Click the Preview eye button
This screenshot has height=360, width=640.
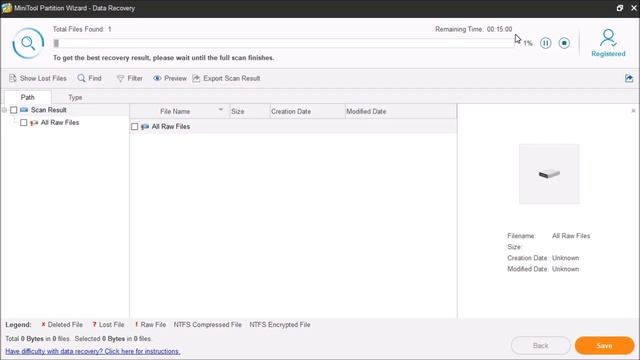(x=170, y=78)
